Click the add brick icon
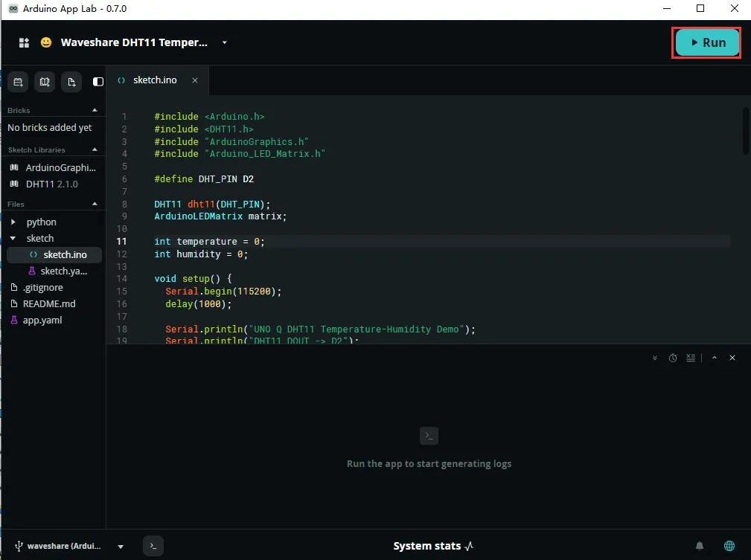 coord(18,82)
